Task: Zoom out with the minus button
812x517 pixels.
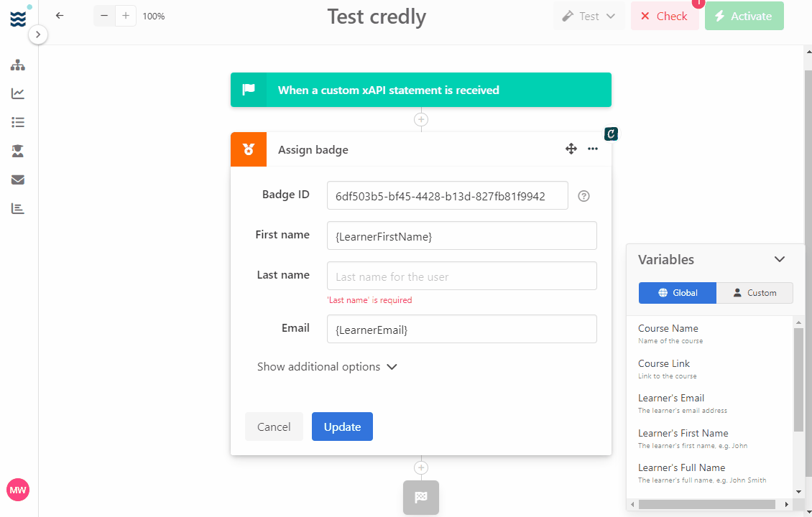Action: 104,16
